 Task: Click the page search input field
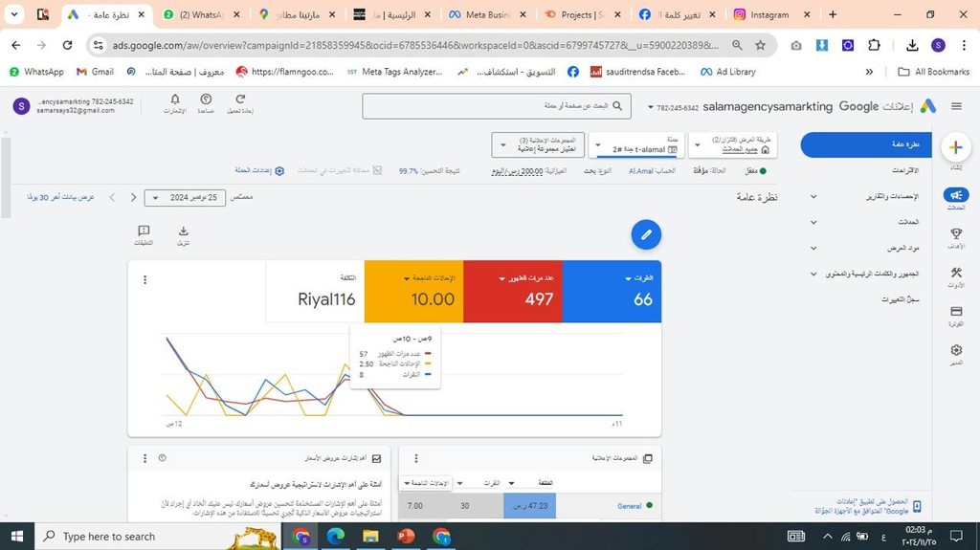tap(497, 106)
